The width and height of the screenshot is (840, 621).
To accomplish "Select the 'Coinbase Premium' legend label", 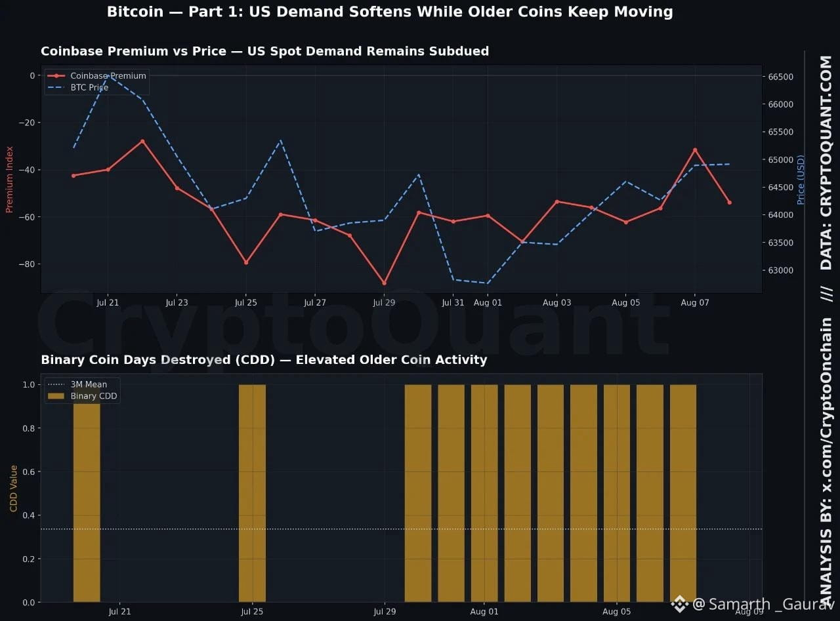I will point(108,75).
